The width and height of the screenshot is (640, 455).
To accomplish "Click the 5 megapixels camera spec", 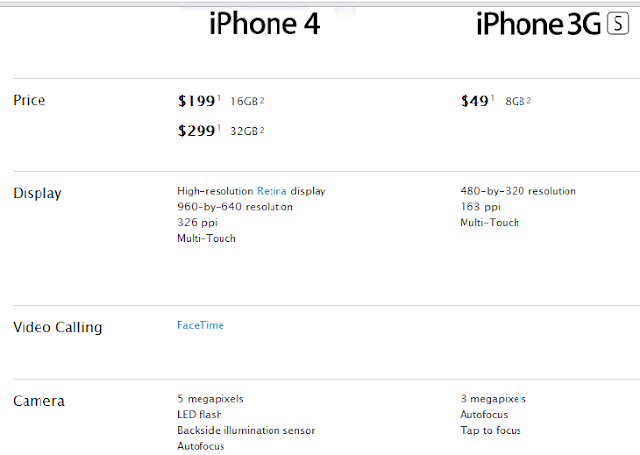I will (x=210, y=399).
